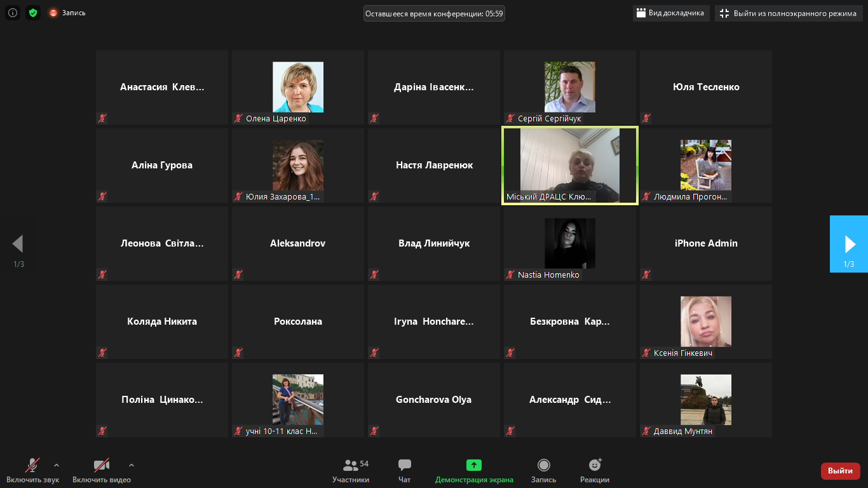
Task: Click the red recording indicator at top
Action: click(67, 13)
